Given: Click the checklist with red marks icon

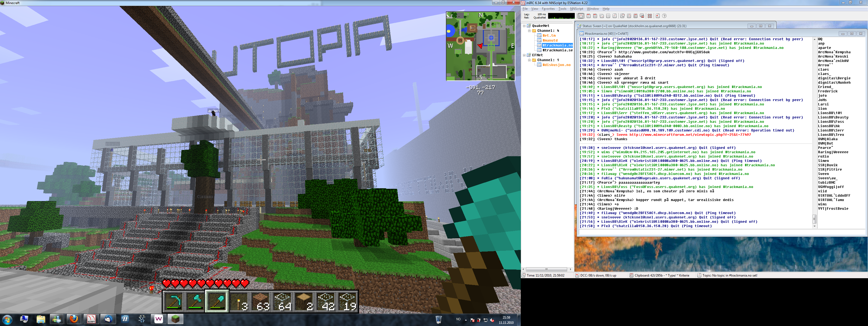Looking at the screenshot, I should [629, 16].
